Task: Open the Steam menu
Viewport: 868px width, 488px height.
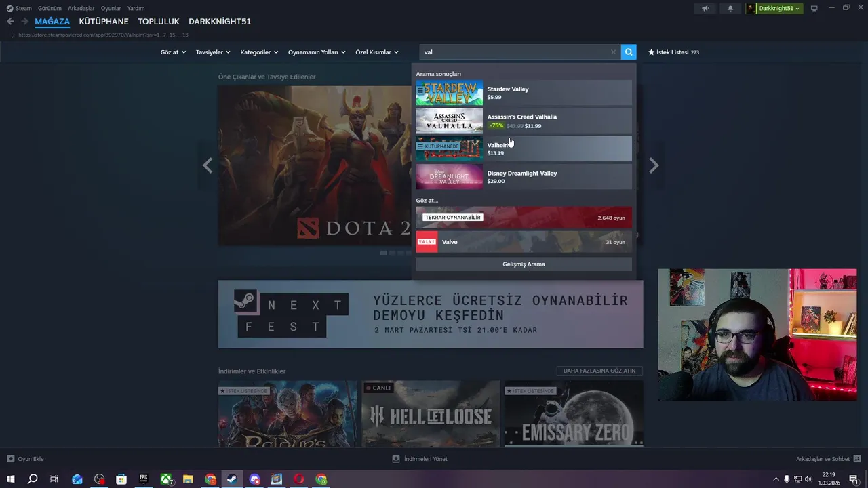Action: 19,8
